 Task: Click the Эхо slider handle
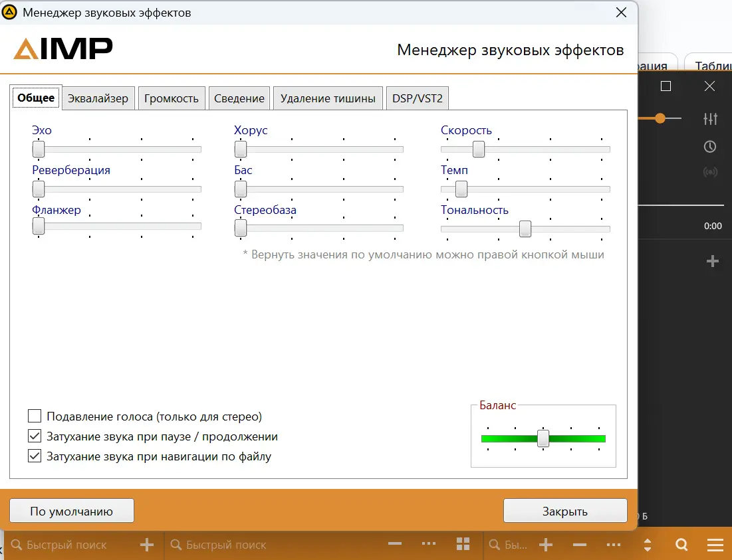(x=39, y=149)
